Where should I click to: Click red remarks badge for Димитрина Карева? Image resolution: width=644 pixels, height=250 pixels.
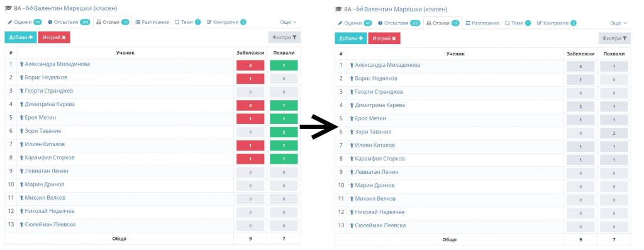click(x=250, y=105)
